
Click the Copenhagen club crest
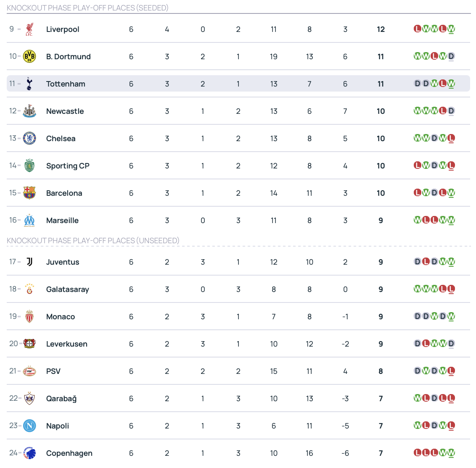tap(29, 453)
